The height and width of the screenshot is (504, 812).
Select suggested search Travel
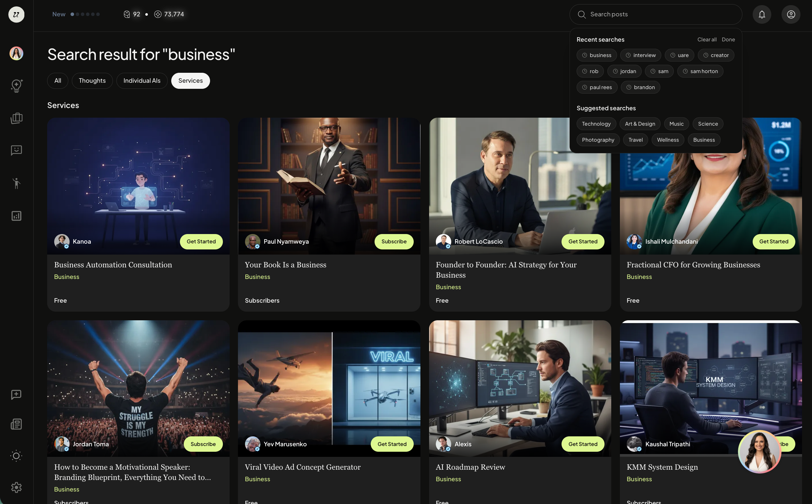coord(635,140)
